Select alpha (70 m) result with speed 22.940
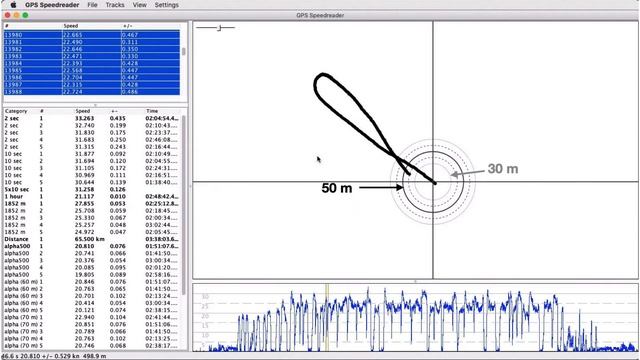The width and height of the screenshot is (640, 360). tap(92, 317)
